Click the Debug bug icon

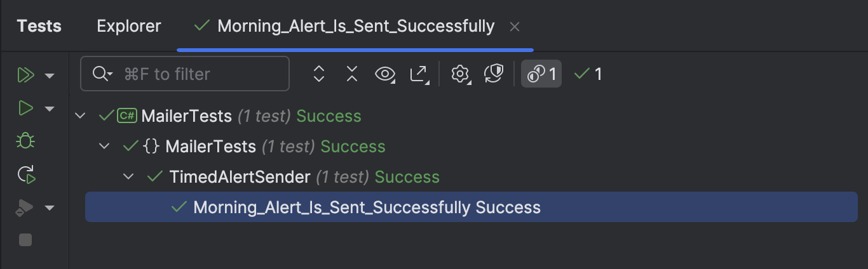[x=25, y=141]
